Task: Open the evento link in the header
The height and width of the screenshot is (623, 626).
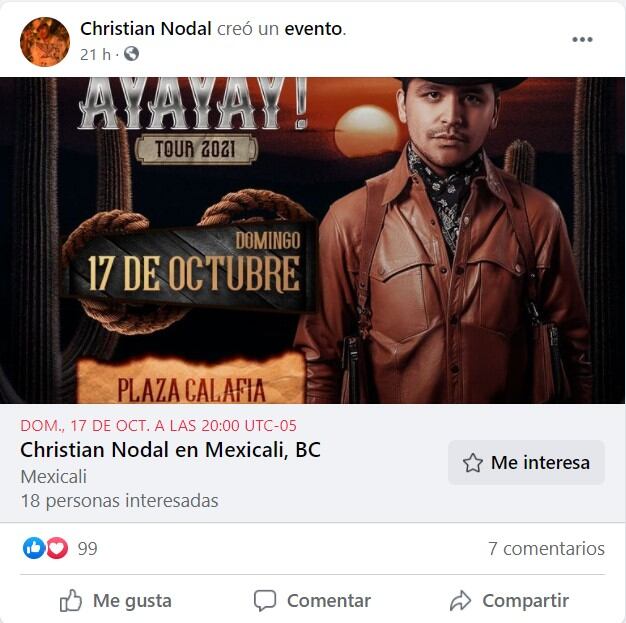Action: pyautogui.click(x=313, y=29)
